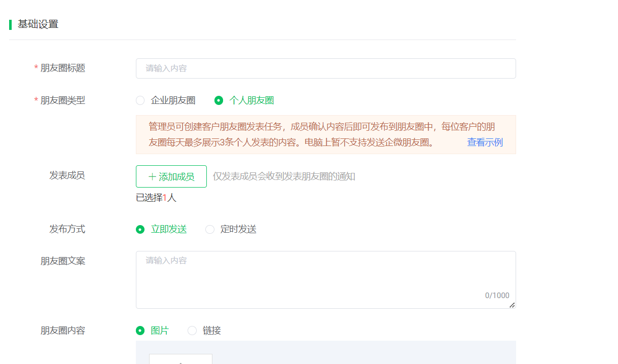Click the 0/1000 character counter
618x364 pixels.
tap(497, 296)
